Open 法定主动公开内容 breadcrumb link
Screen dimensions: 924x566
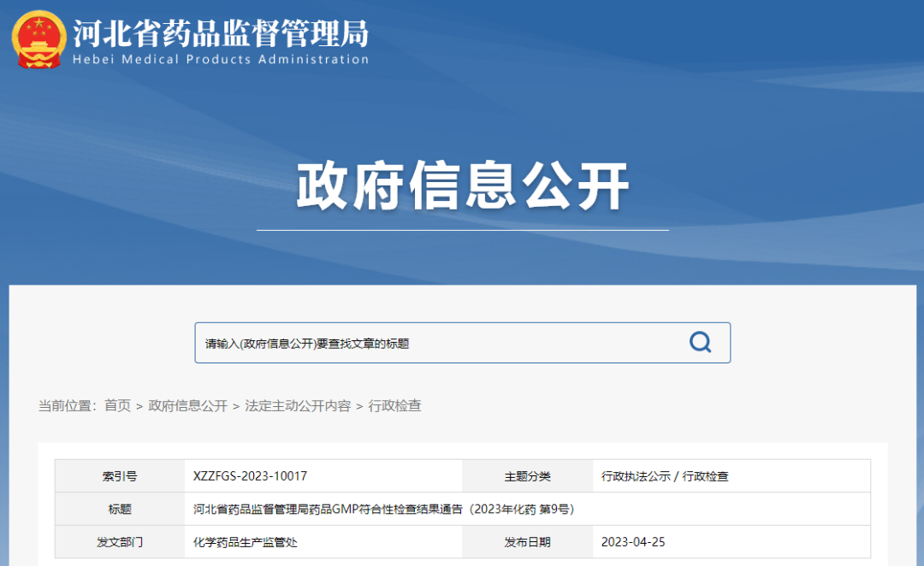[x=298, y=406]
